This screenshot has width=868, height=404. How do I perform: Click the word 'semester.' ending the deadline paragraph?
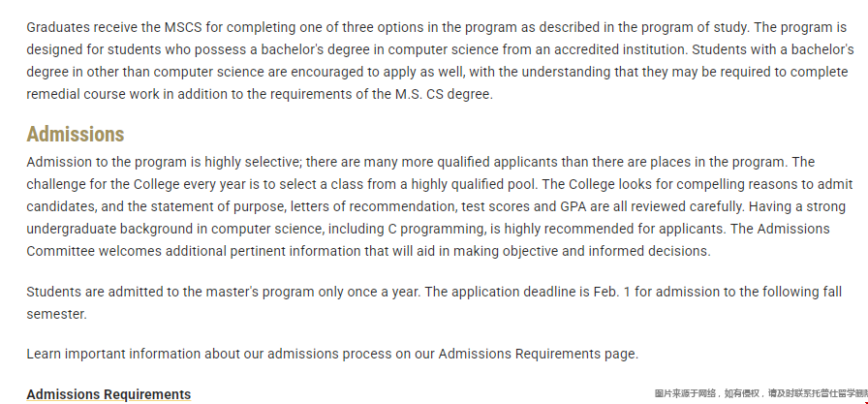click(56, 314)
